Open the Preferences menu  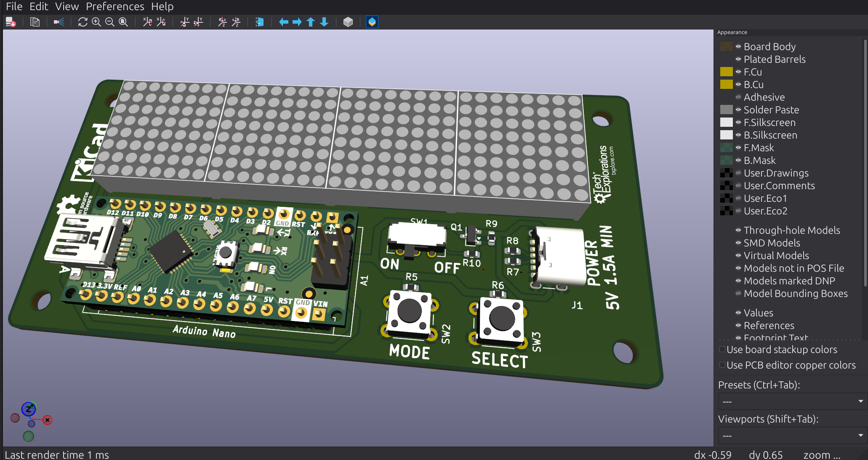pos(115,6)
